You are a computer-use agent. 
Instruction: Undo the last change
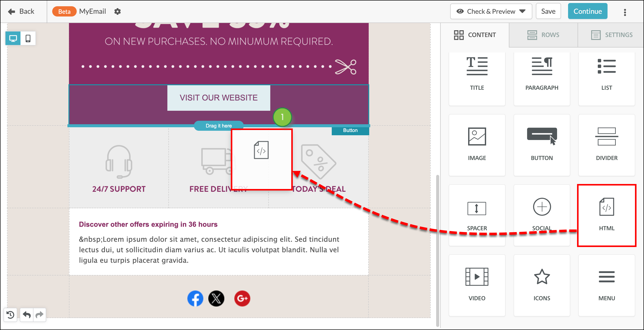coord(27,314)
